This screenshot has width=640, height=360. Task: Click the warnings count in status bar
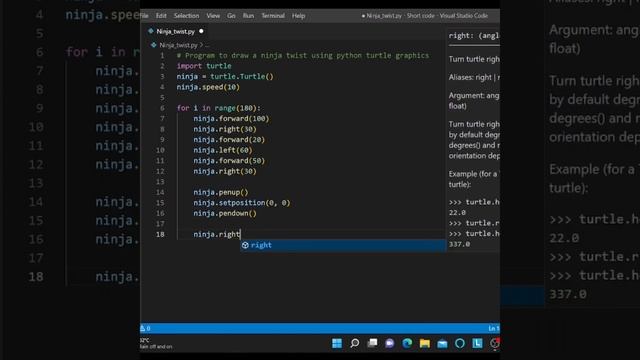tap(145, 328)
